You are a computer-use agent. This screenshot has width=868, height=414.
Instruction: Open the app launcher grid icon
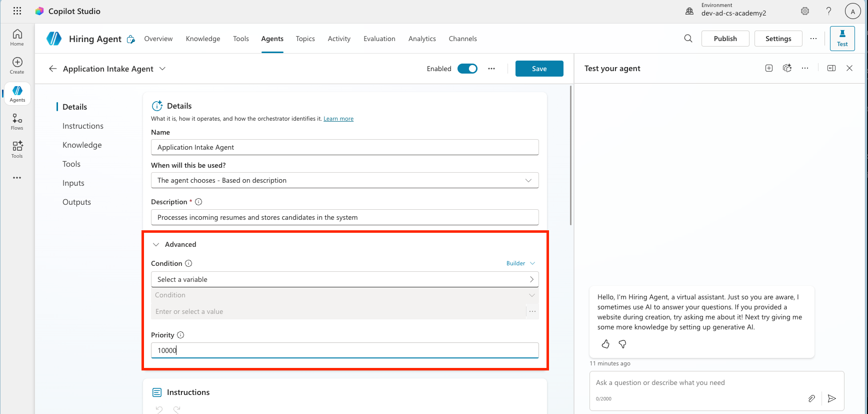tap(17, 11)
